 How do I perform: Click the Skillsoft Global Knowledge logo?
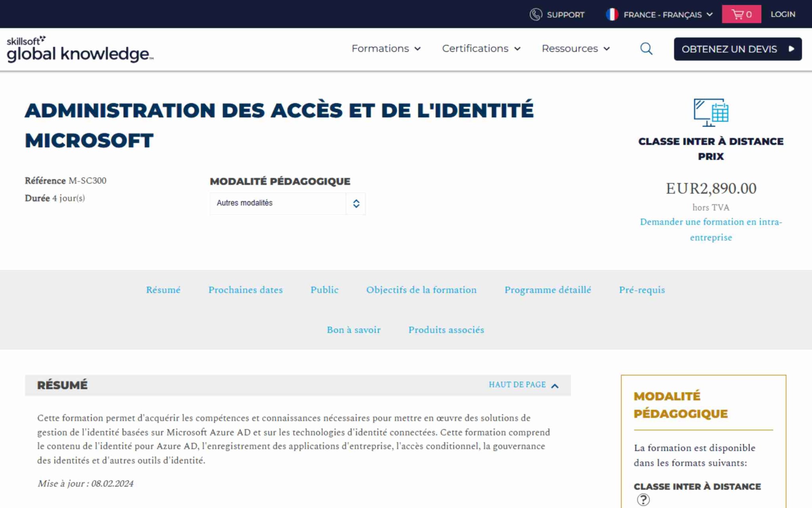[80, 49]
